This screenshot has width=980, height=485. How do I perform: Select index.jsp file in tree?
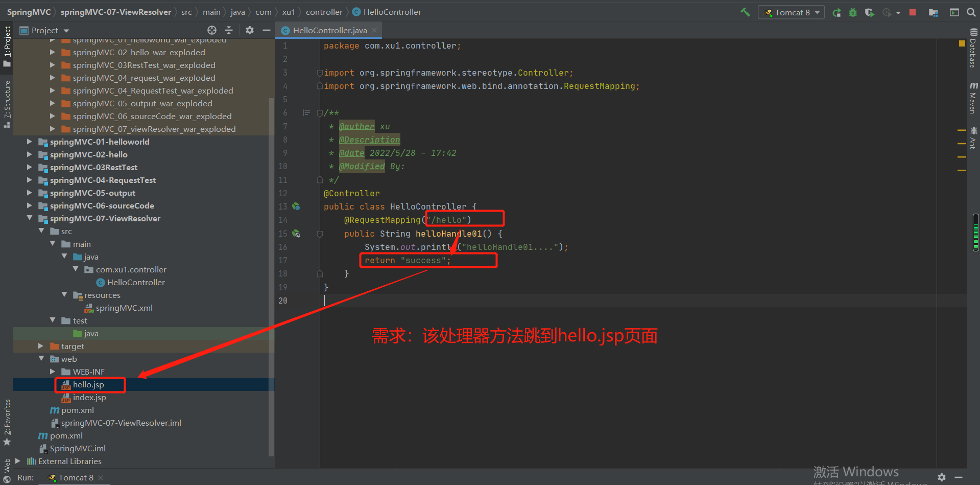pos(89,397)
